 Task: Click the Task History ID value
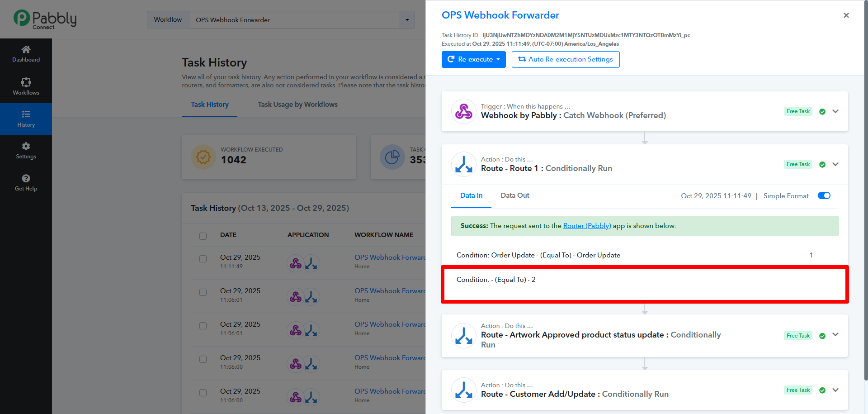pos(586,35)
